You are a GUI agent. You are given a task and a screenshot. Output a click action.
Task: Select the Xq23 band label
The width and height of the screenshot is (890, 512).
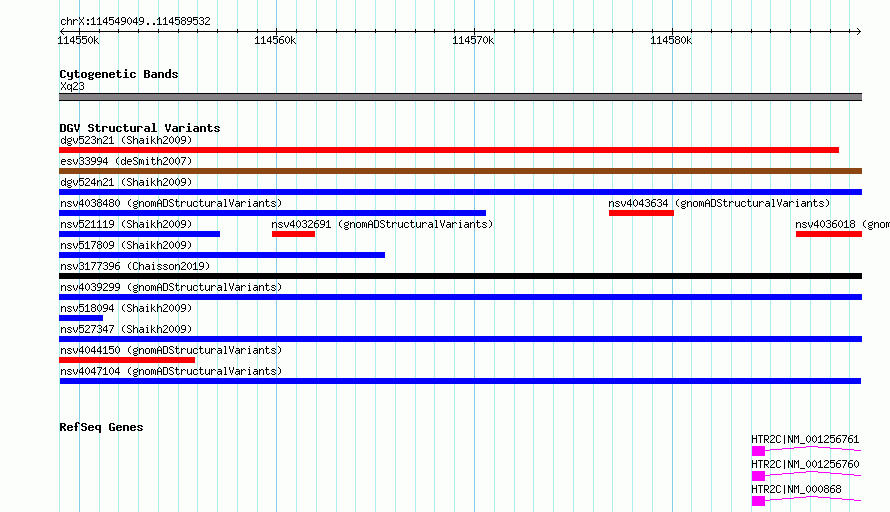[x=72, y=86]
